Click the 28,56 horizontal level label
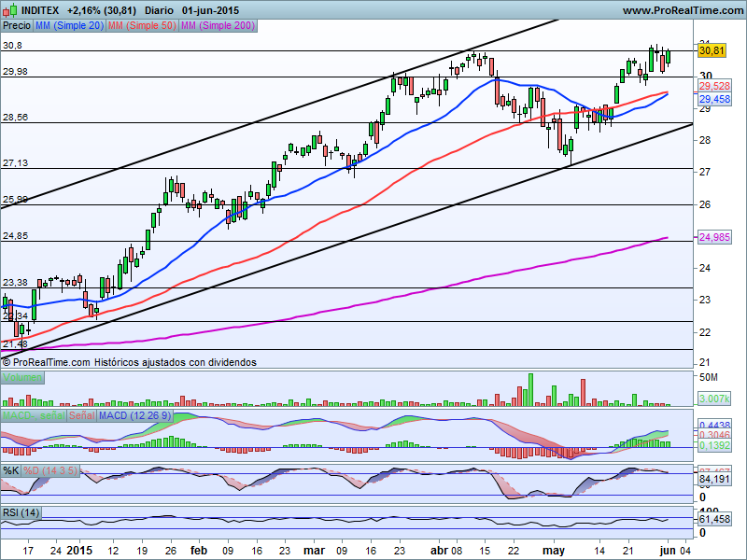 click(15, 118)
